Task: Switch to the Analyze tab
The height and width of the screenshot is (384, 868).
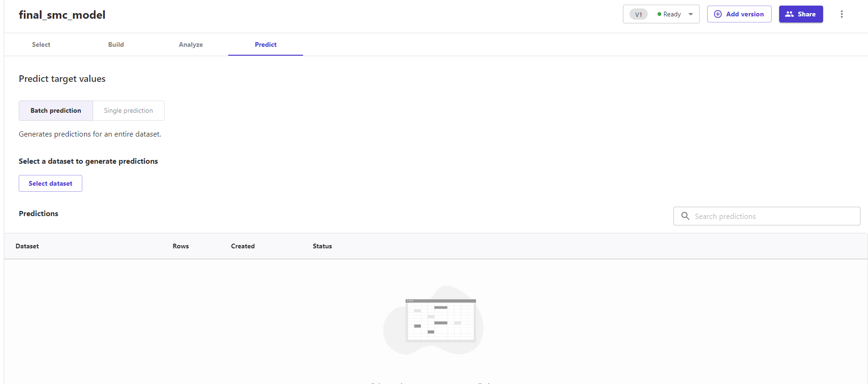Action: (x=191, y=44)
